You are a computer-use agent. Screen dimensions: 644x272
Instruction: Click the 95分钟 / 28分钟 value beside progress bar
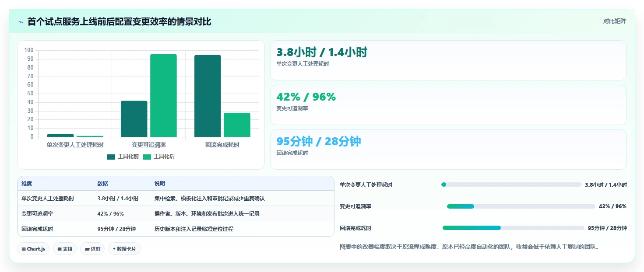click(x=607, y=228)
